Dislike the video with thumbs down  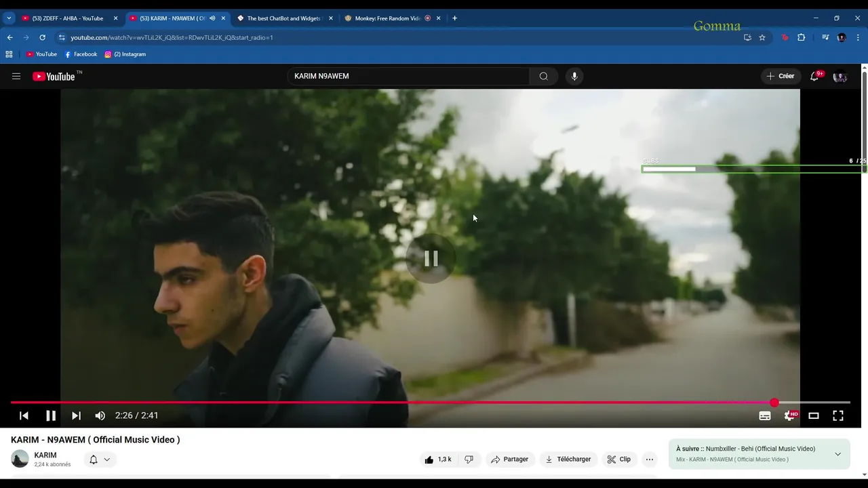pyautogui.click(x=469, y=460)
